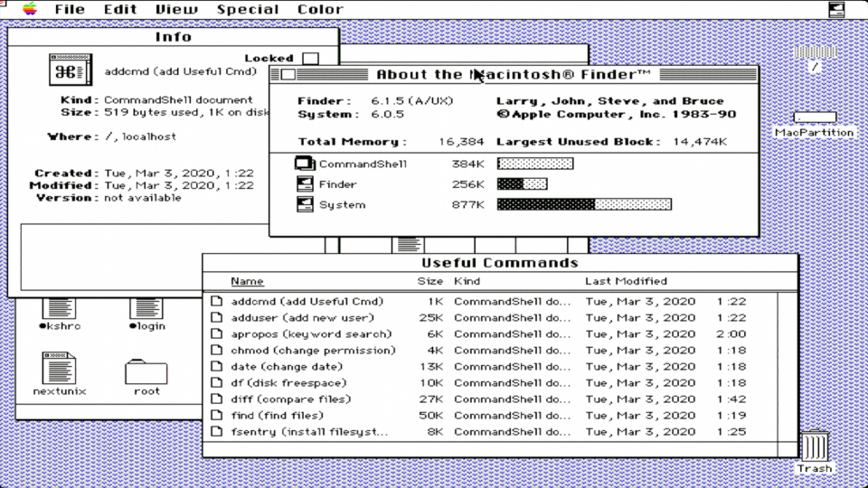Click the Finder icon in About window
Screen dimensions: 868x488
305,183
